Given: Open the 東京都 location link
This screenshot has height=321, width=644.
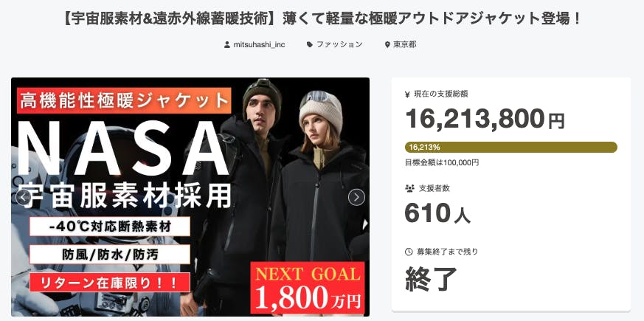Looking at the screenshot, I should 404,44.
